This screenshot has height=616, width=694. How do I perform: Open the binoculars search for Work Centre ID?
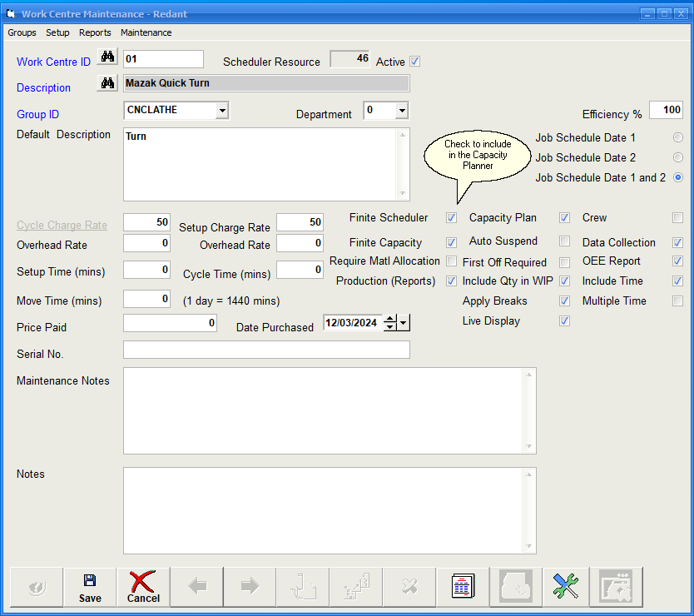pyautogui.click(x=107, y=57)
